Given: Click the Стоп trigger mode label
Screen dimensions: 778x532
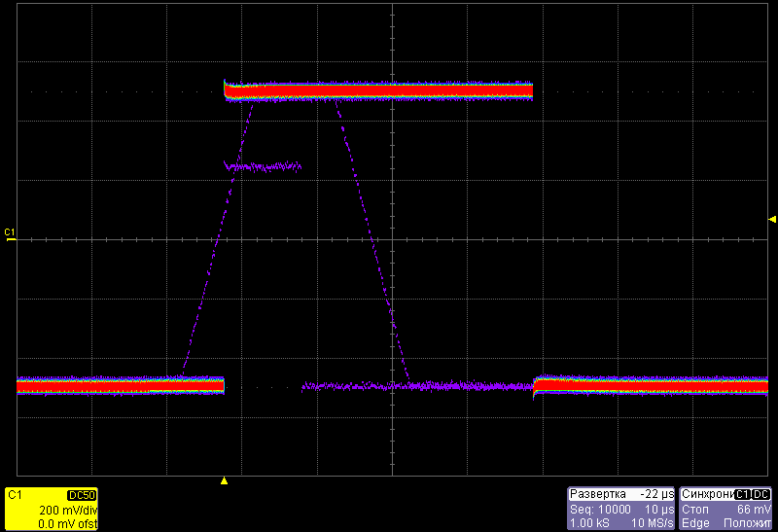Looking at the screenshot, I should [x=696, y=510].
